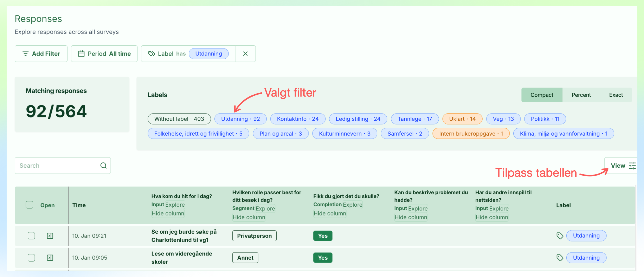Screen dimensions: 644x277
Task: Click into the Search input field
Action: click(x=58, y=165)
